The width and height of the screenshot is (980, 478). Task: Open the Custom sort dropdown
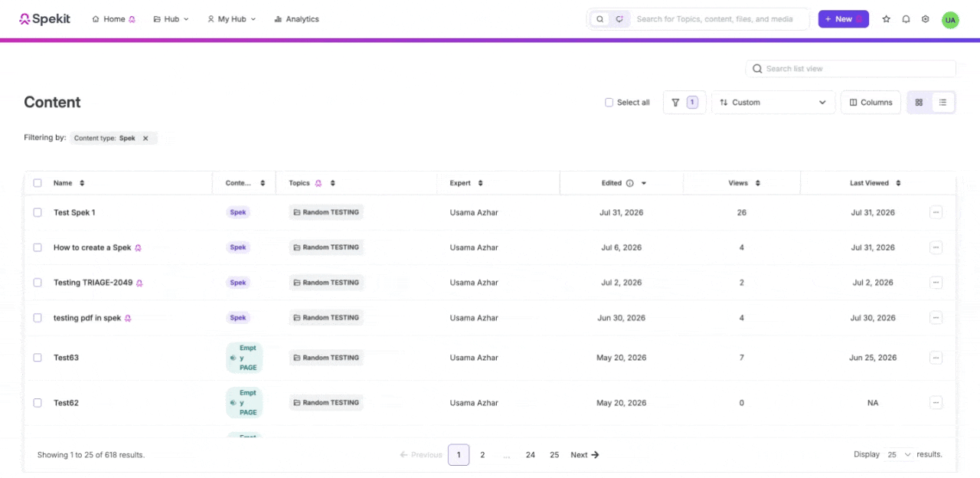click(x=773, y=102)
